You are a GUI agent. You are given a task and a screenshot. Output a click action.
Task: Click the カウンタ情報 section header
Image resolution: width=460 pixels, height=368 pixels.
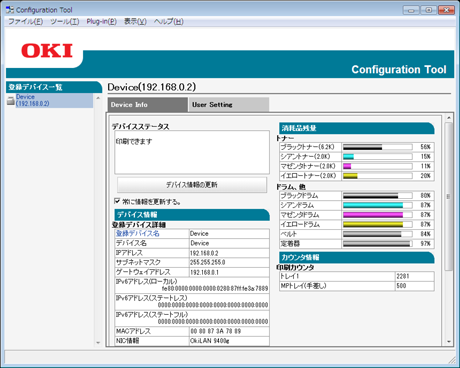[357, 257]
